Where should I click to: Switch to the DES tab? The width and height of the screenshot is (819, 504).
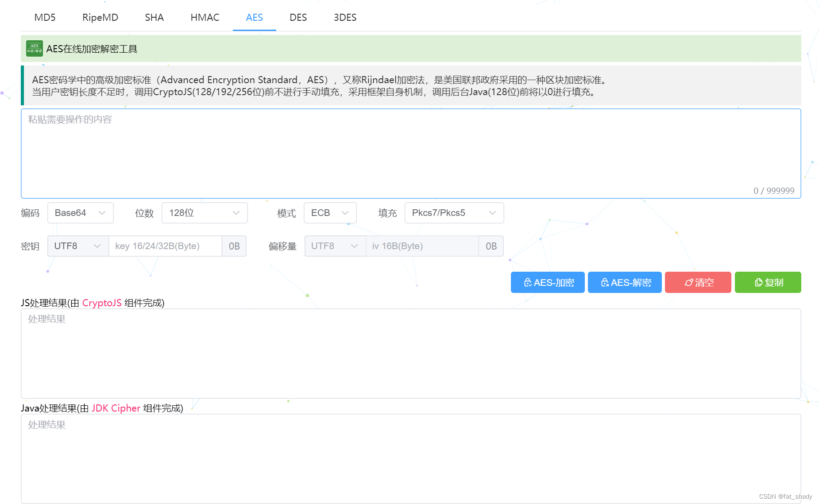pos(298,17)
